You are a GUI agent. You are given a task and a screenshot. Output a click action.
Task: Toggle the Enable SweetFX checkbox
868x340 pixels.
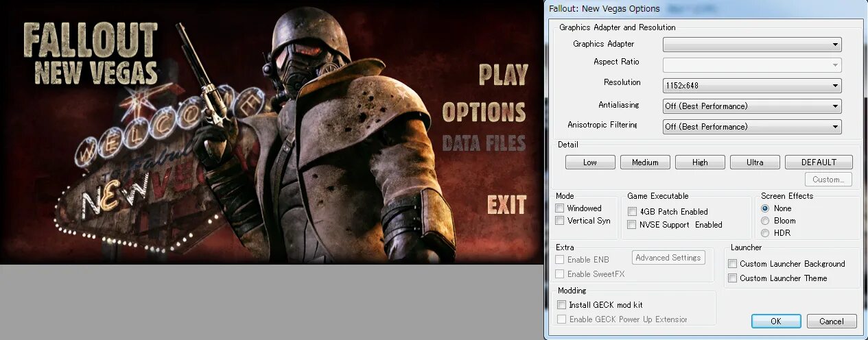tap(560, 274)
